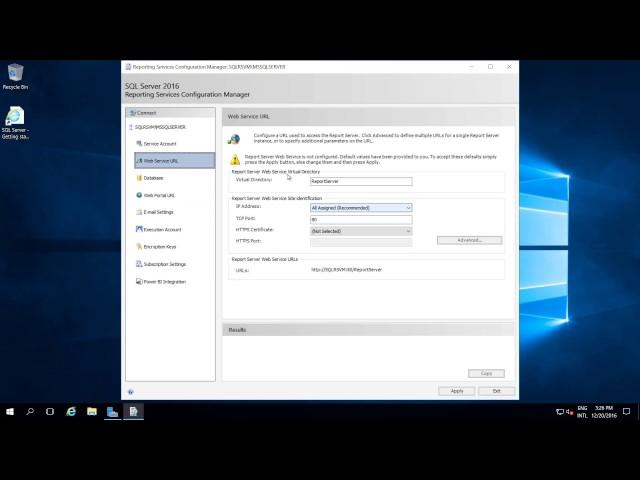Click the Connect button's icon
The image size is (640, 480).
(x=133, y=113)
